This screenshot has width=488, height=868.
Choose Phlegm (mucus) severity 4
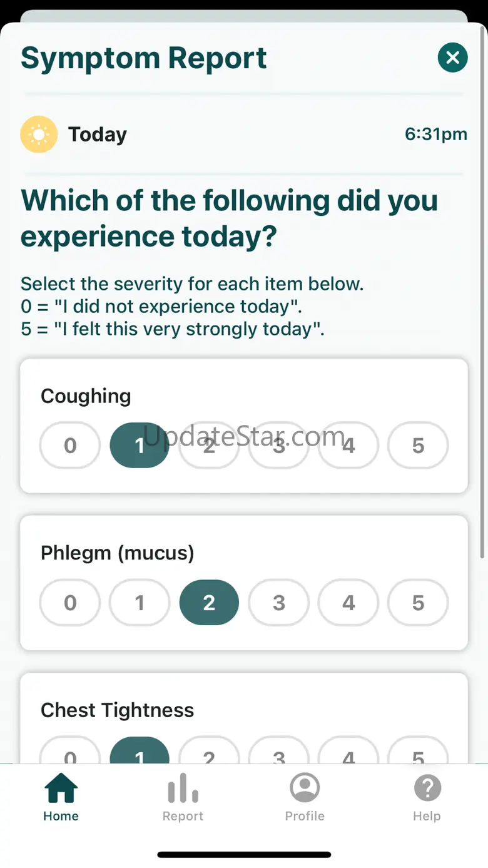point(348,603)
